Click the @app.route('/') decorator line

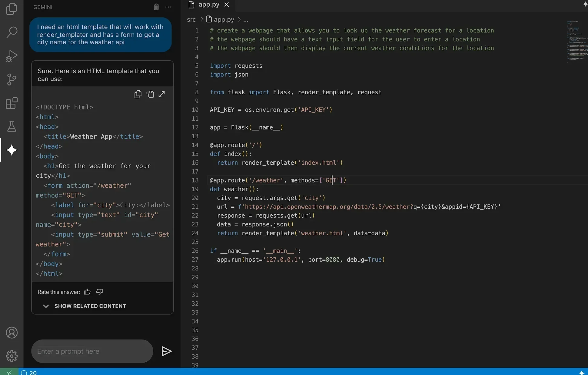tap(236, 145)
